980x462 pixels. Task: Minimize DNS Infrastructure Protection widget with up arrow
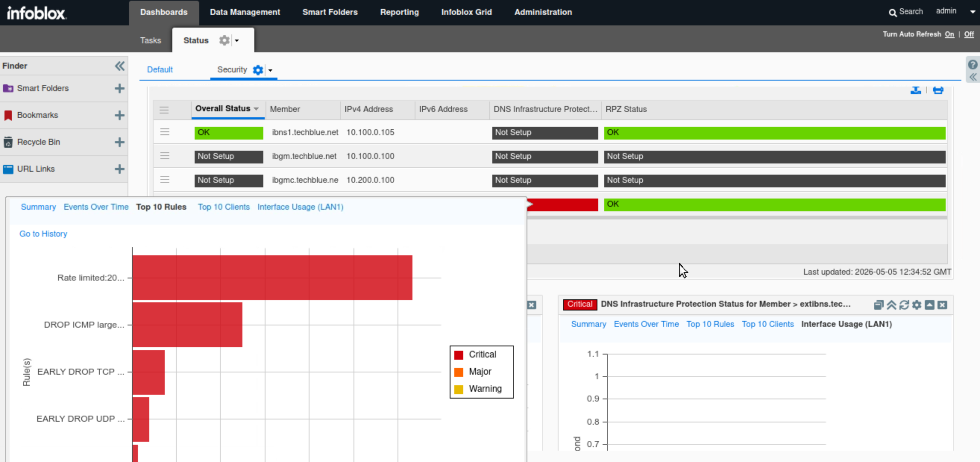click(929, 305)
